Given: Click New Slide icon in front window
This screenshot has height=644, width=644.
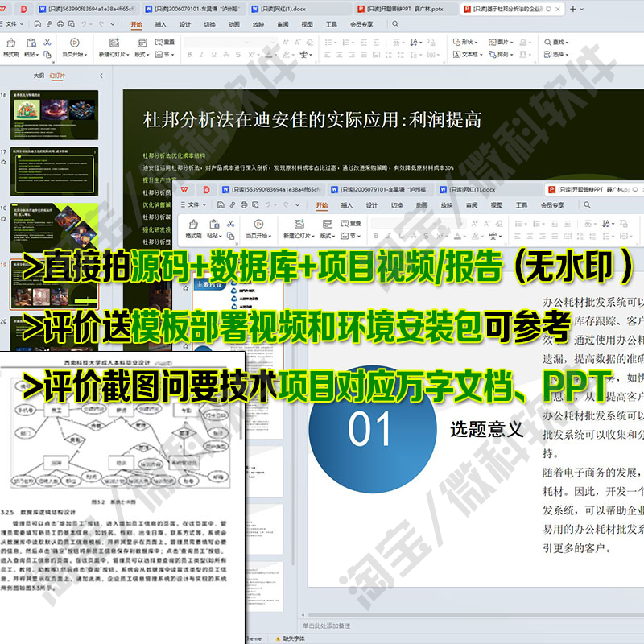Looking at the screenshot, I should [299, 224].
